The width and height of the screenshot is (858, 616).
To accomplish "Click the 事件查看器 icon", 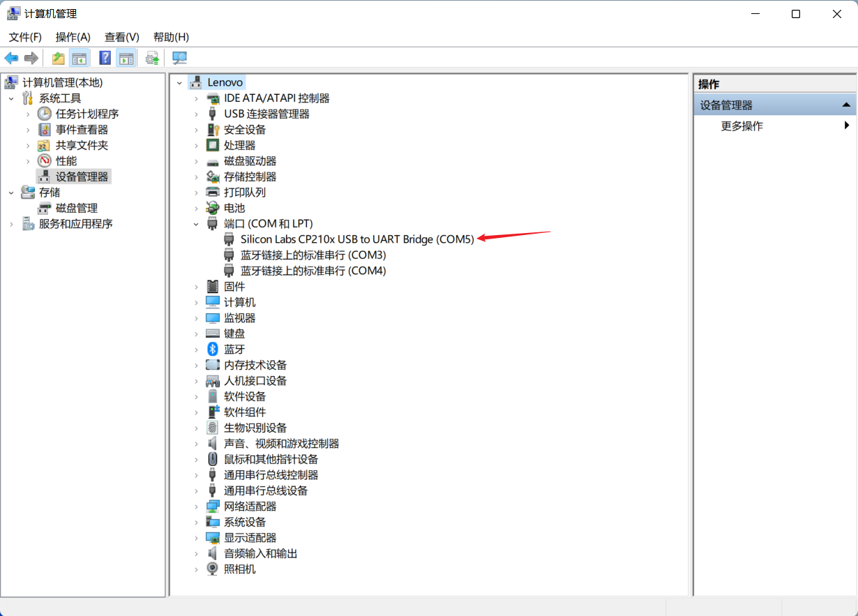I will tap(44, 130).
